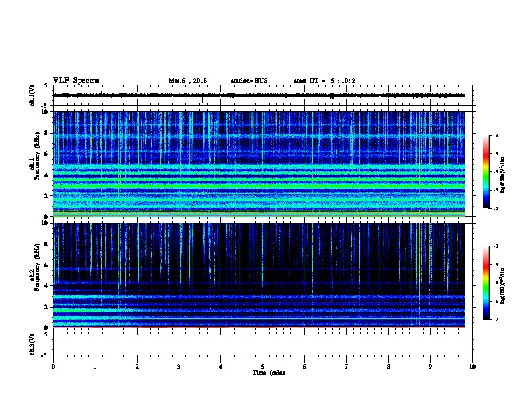Image resolution: width=532 pixels, height=411 pixels.
Task: Click the "-7" label on upper colorbar
Action: coord(495,208)
